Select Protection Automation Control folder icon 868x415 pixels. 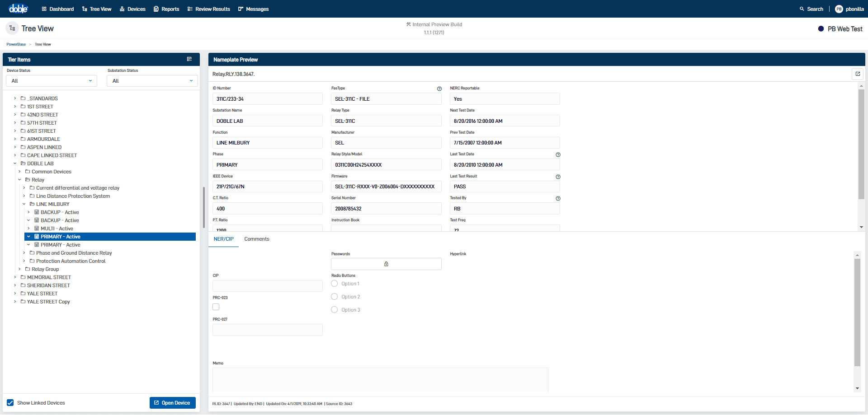pyautogui.click(x=32, y=261)
